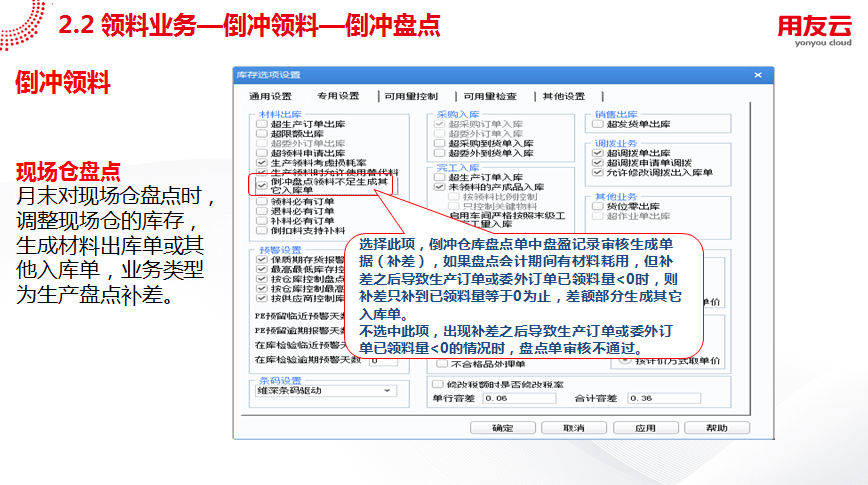The image size is (868, 485).
Task: Click the 确定 button
Action: point(503,427)
